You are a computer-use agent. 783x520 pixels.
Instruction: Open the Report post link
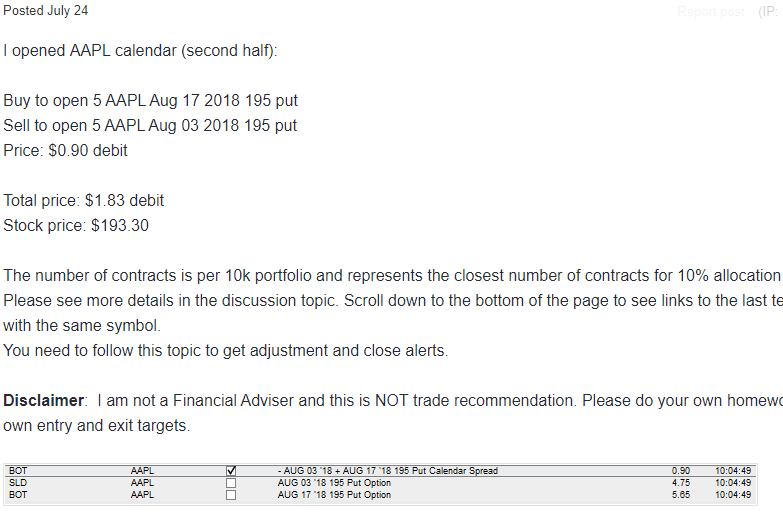point(711,11)
